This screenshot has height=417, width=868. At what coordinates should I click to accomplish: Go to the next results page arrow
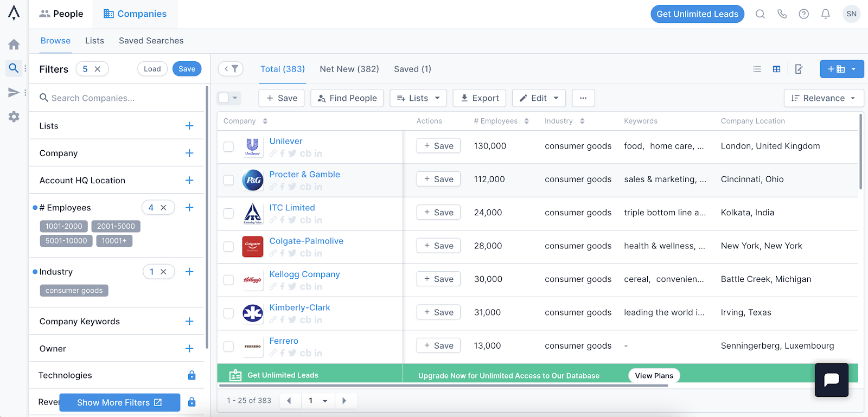coord(344,401)
